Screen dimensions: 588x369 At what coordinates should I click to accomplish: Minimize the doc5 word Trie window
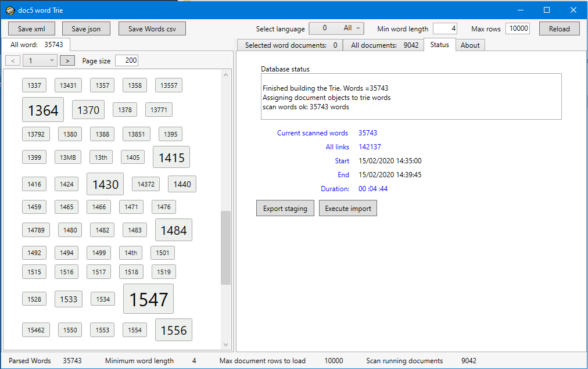[x=521, y=10]
